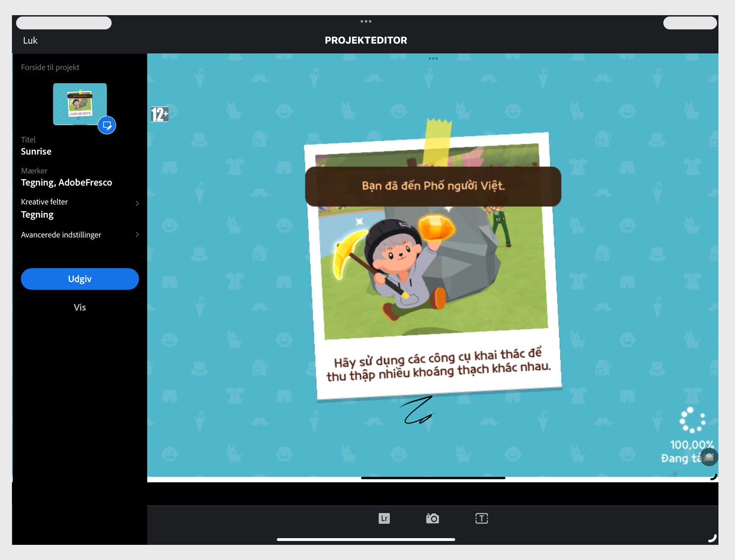This screenshot has width=735, height=560.
Task: Open the camera photo icon
Action: tap(432, 518)
